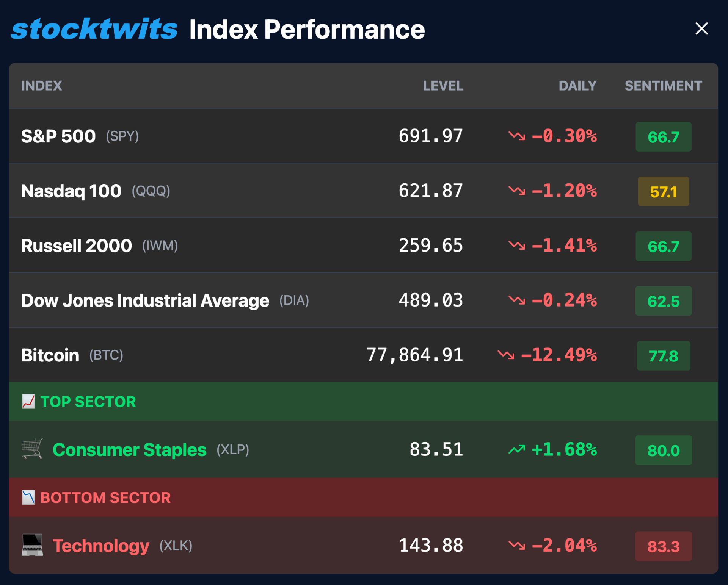Sort by the SENTIMENT column header
Screen dimensions: 728x585
tap(663, 86)
